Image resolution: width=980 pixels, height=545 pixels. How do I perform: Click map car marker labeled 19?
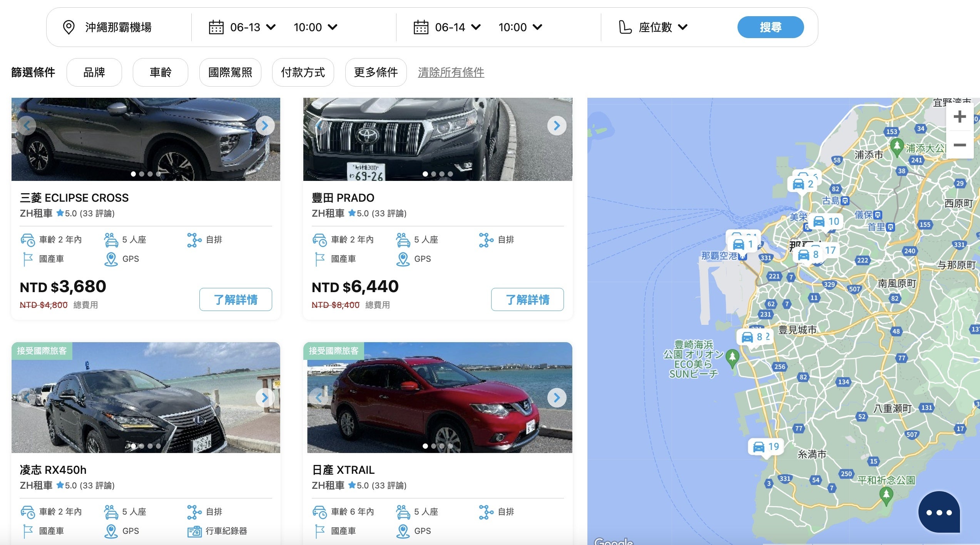pyautogui.click(x=765, y=447)
